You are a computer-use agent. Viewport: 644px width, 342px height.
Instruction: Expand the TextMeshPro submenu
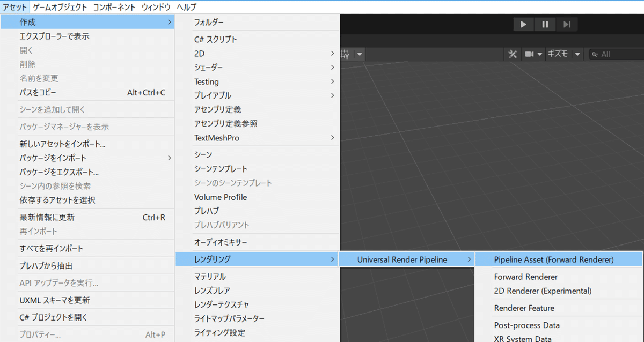(x=258, y=138)
